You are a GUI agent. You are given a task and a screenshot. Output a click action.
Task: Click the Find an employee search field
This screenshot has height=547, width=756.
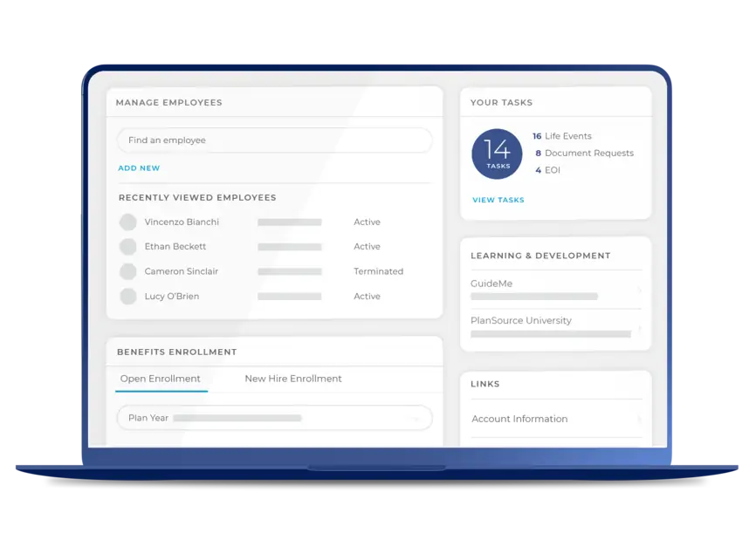coord(274,140)
